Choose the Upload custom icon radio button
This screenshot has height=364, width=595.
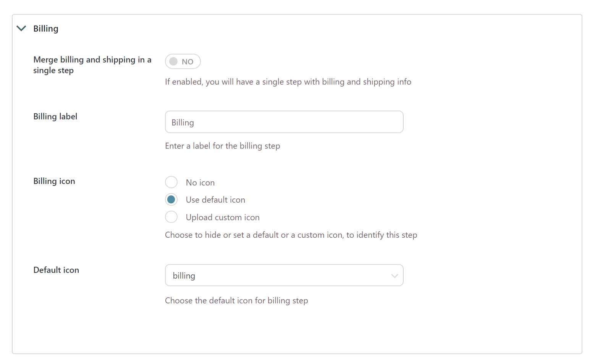(171, 217)
